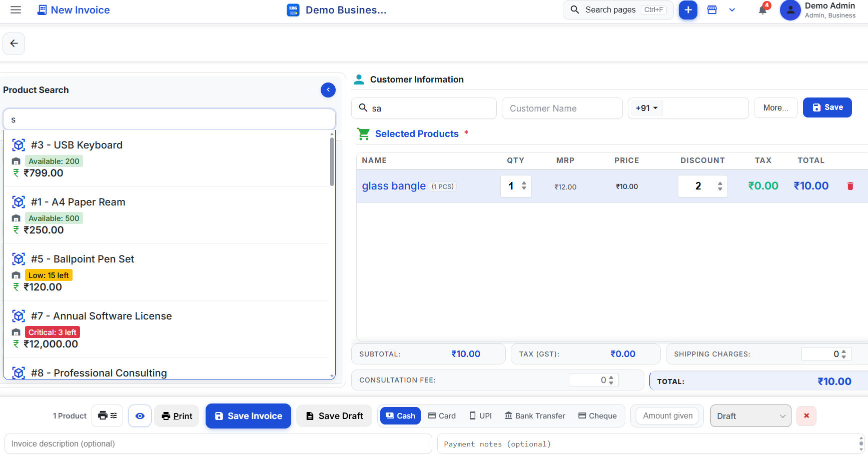Click the Customer Name input field

tap(562, 108)
